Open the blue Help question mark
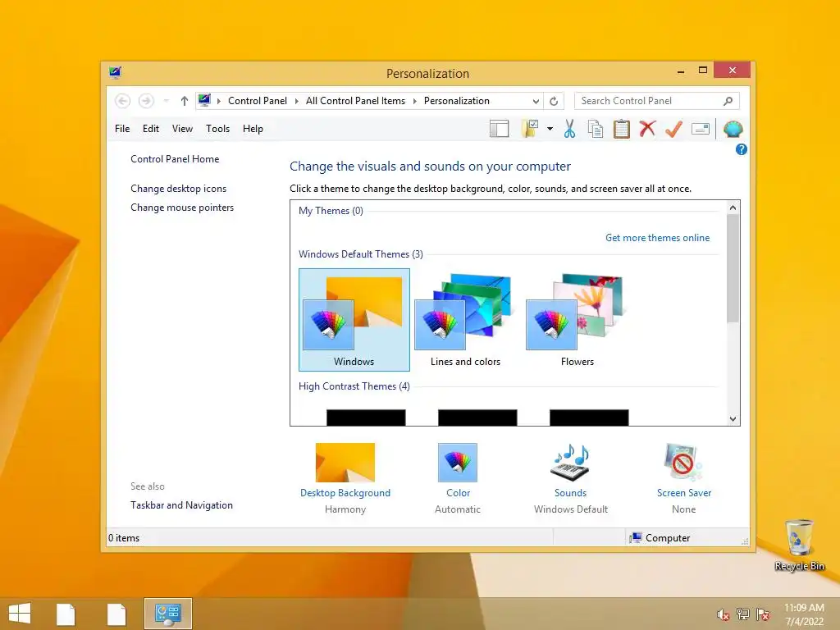Image resolution: width=840 pixels, height=630 pixels. [x=742, y=149]
